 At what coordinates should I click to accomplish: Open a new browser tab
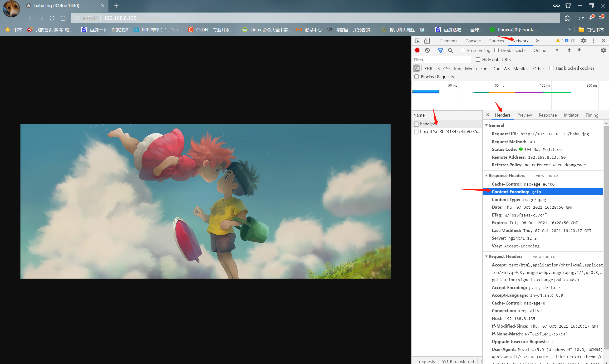116,6
